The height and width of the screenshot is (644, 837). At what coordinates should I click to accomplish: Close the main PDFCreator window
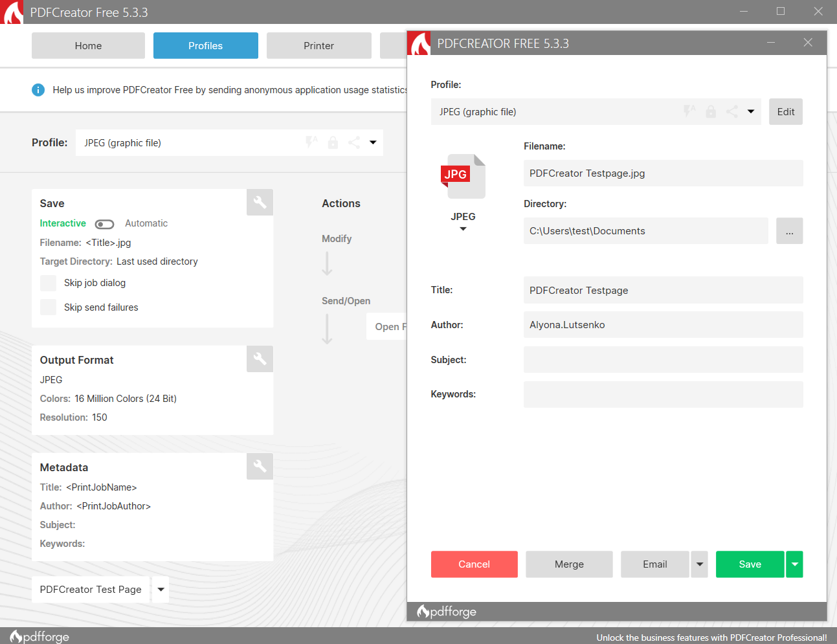[x=818, y=12]
